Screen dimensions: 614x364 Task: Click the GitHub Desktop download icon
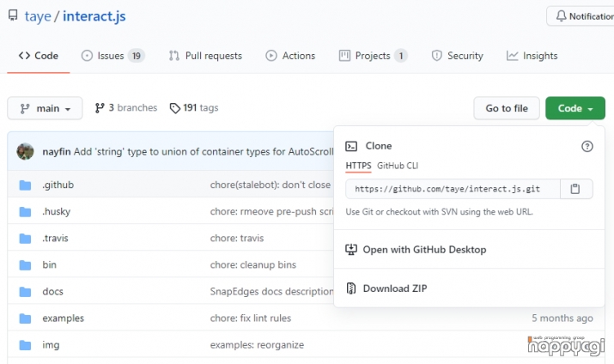pos(351,250)
